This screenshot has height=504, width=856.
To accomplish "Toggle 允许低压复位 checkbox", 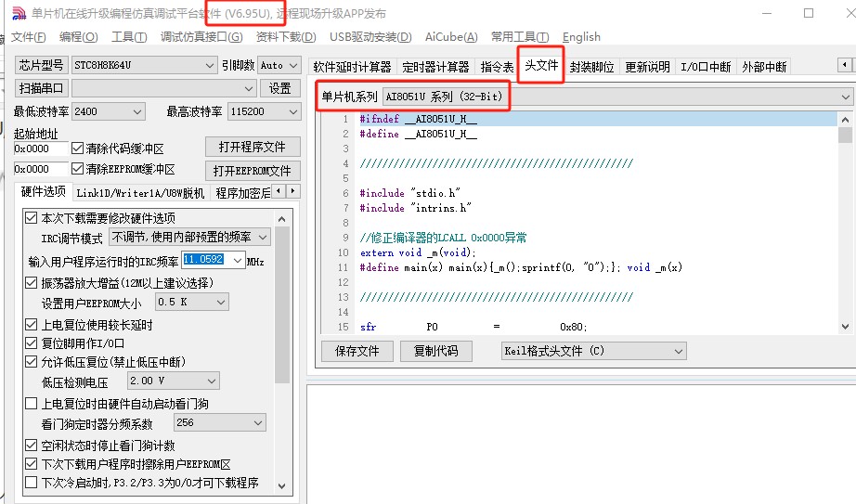I will (x=32, y=361).
